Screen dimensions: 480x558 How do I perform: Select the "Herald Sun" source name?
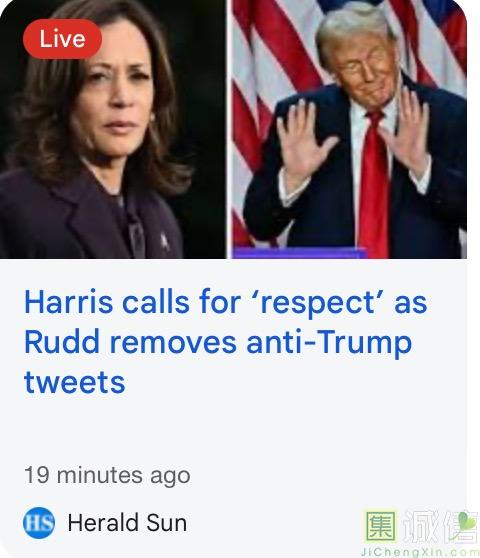[127, 523]
